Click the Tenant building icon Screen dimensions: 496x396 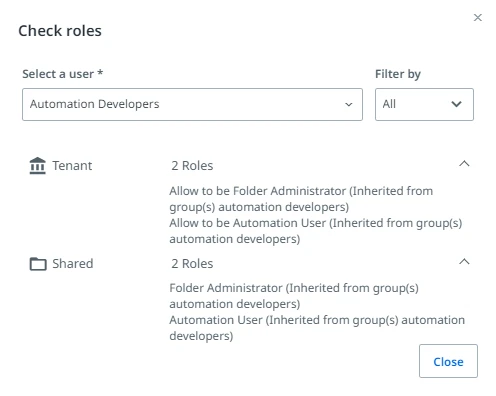pos(37,166)
